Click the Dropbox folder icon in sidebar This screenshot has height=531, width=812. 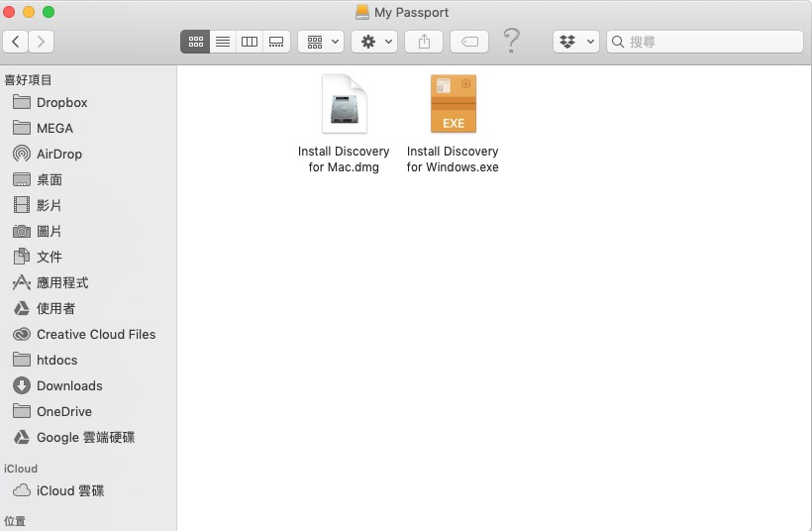(21, 102)
